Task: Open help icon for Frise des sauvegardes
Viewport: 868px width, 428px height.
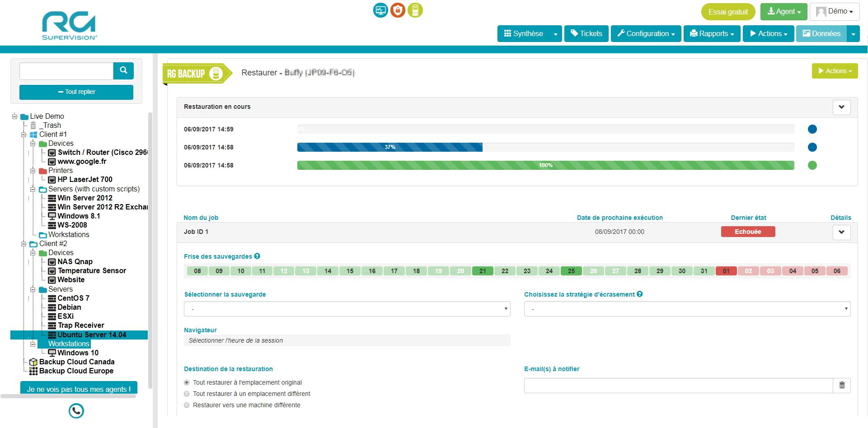Action: tap(257, 256)
